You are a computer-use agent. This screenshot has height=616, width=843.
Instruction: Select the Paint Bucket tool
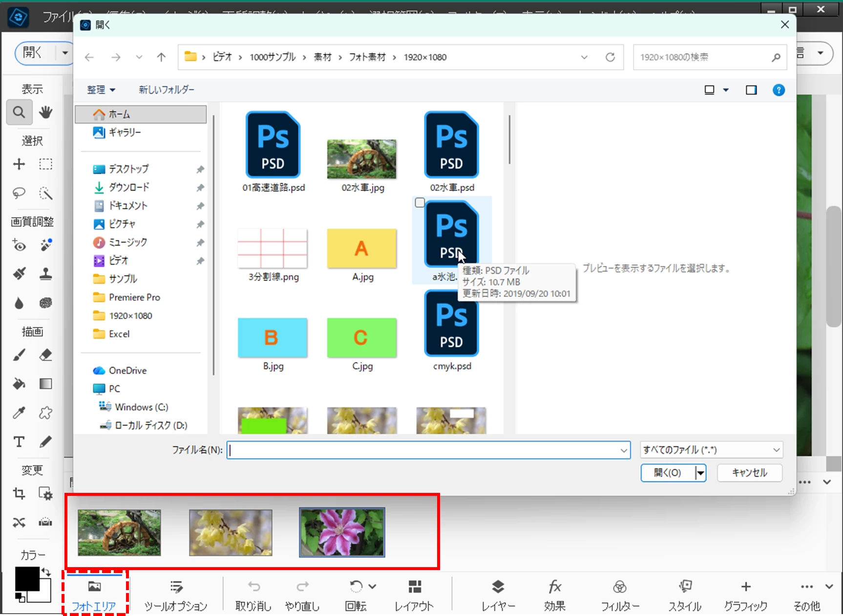[x=19, y=384]
